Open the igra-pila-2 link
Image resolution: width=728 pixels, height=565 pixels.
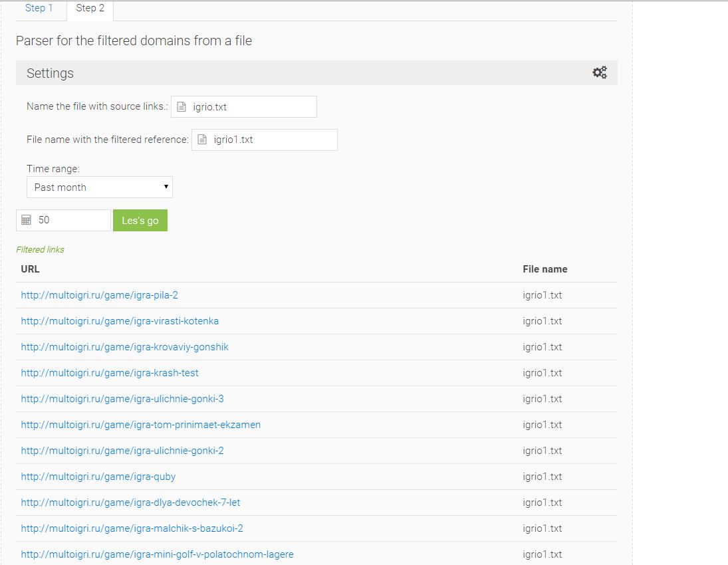pyautogui.click(x=99, y=295)
